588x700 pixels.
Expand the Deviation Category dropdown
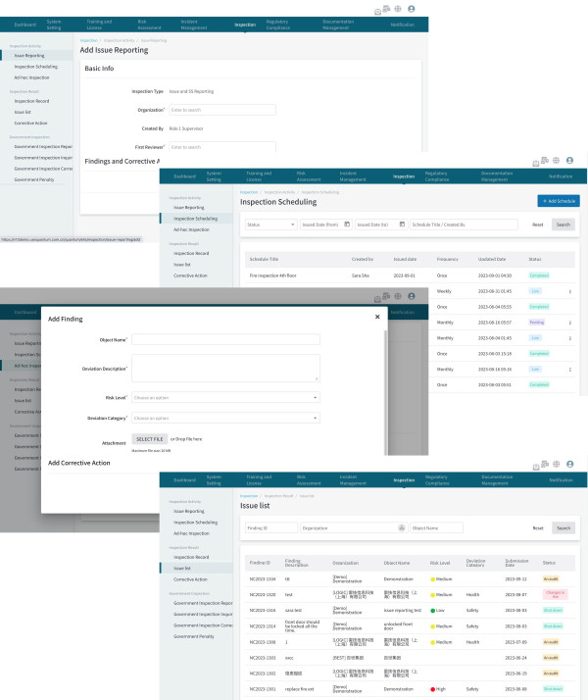[x=225, y=419]
